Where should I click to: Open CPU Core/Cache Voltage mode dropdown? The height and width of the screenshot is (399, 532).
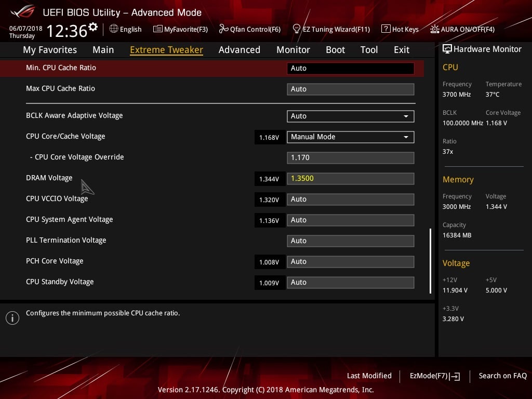(351, 137)
